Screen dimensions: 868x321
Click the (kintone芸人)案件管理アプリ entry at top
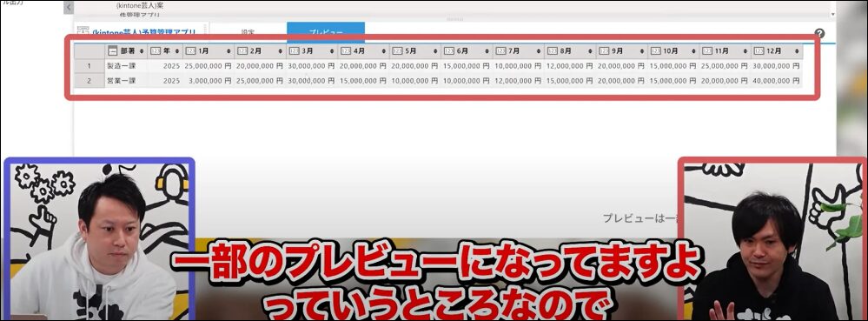pos(140,10)
